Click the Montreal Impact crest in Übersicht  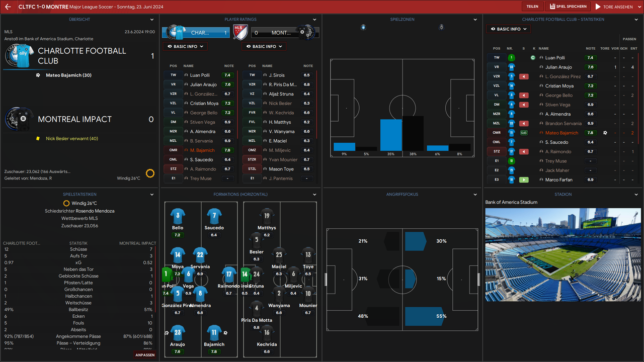click(20, 119)
